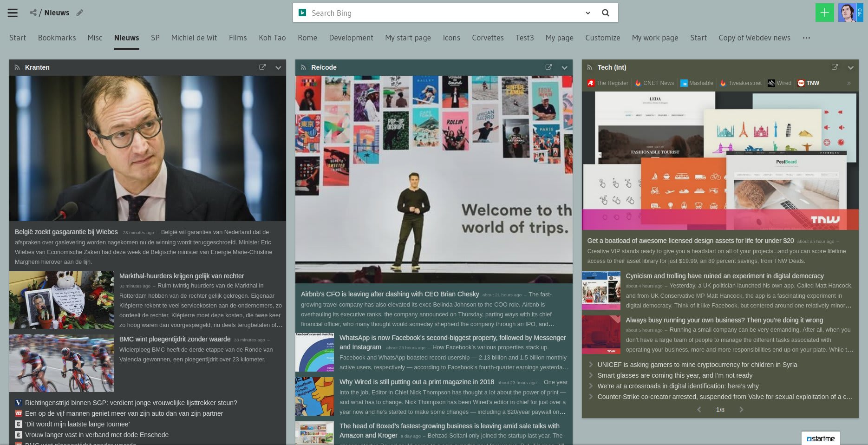
Task: Select the pencil edit icon beside Nieuws
Action: tap(79, 13)
